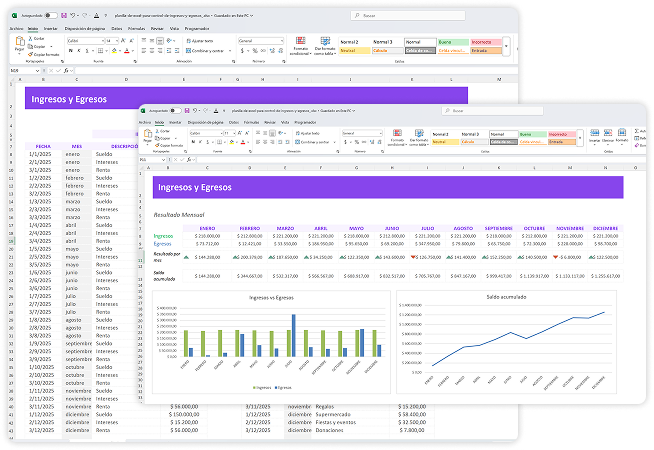Screen dimensions: 654x450
Task: Click the Buscar search box in front window
Action: pos(492,111)
